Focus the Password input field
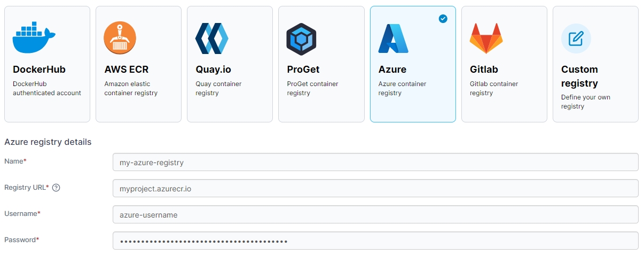Viewport: 644px width, 255px height. point(375,241)
